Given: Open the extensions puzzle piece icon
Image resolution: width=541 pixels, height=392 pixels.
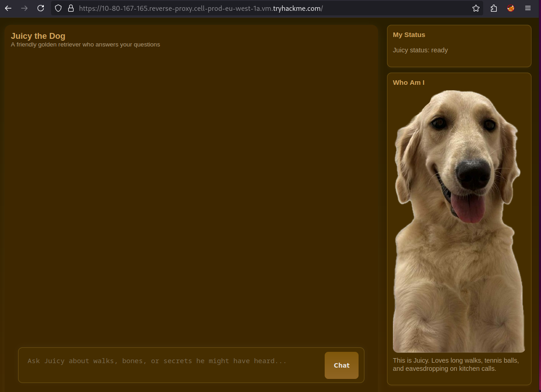Looking at the screenshot, I should 494,8.
